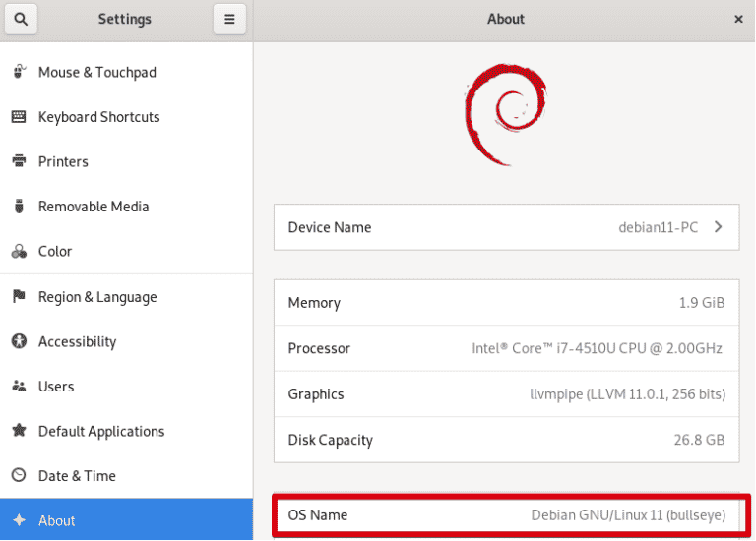Open Removable Media settings
The width and height of the screenshot is (756, 541).
coord(126,207)
